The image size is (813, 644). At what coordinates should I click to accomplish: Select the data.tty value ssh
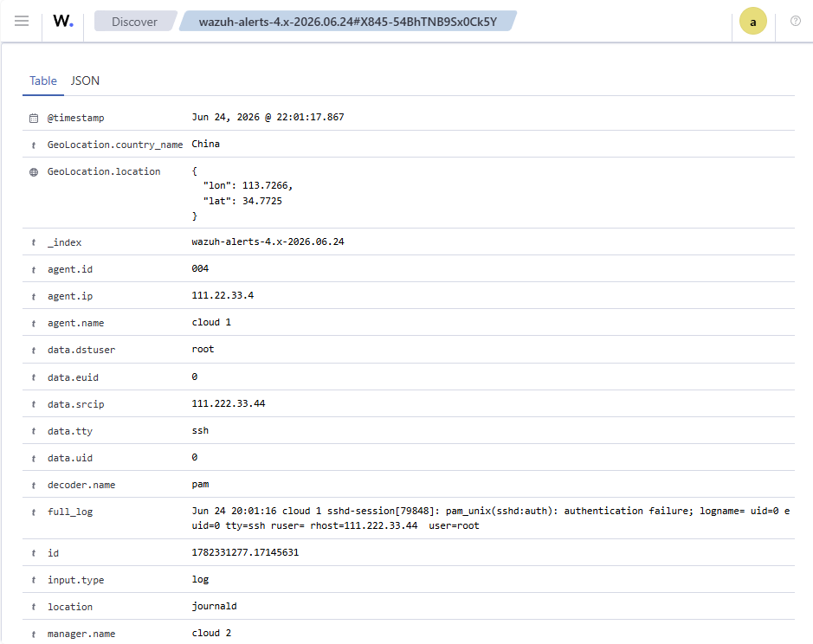point(200,430)
